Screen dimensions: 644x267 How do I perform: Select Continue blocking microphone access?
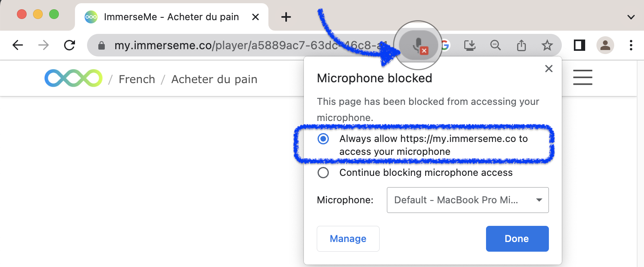click(323, 173)
